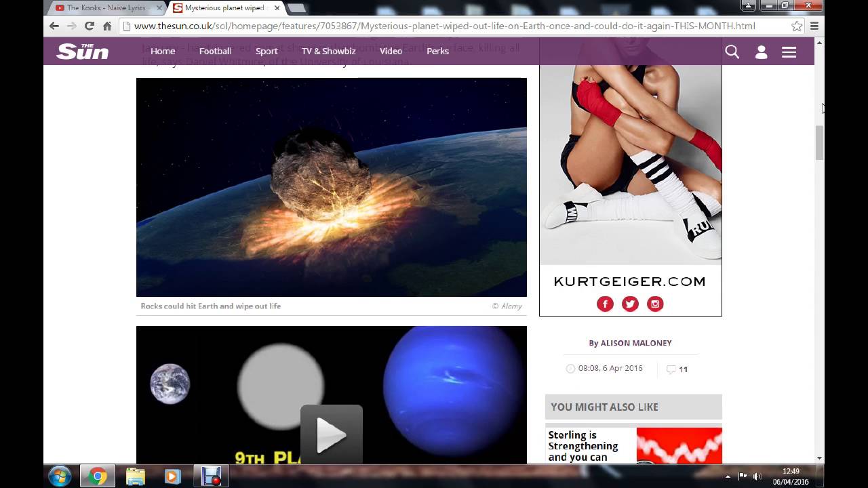Click The Sun logo

pyautogui.click(x=83, y=51)
